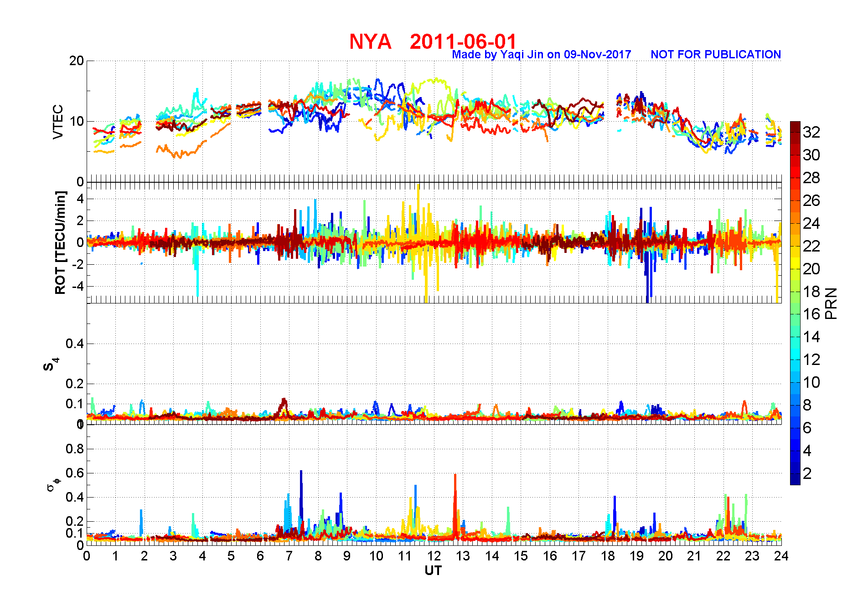The width and height of the screenshot is (868, 606).
Task: Select the S4 y-axis label
Action: [x=51, y=364]
